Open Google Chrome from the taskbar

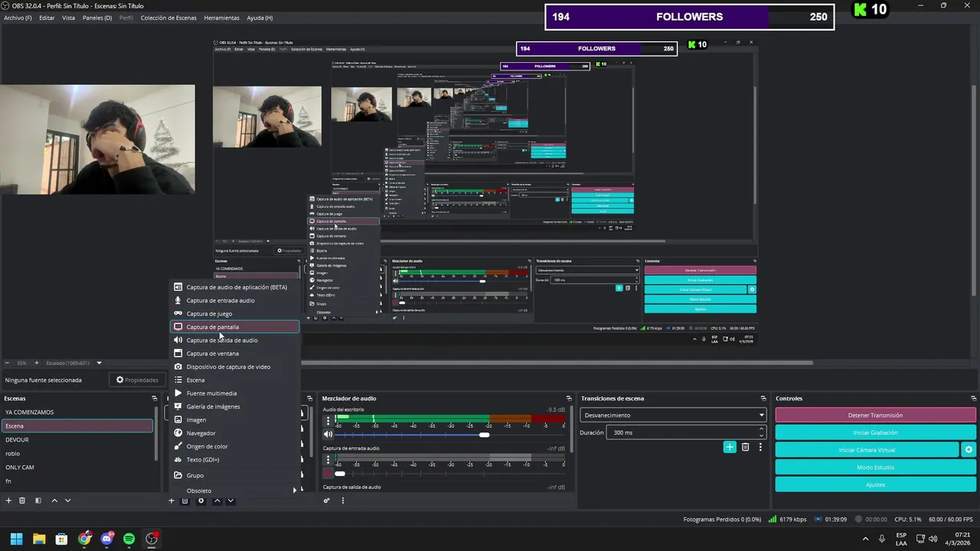85,539
